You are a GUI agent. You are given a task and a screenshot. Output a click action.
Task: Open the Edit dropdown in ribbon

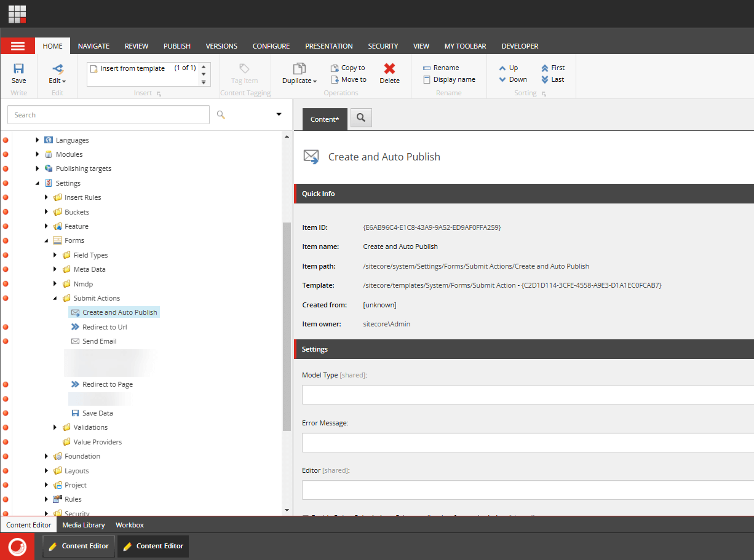pos(57,81)
